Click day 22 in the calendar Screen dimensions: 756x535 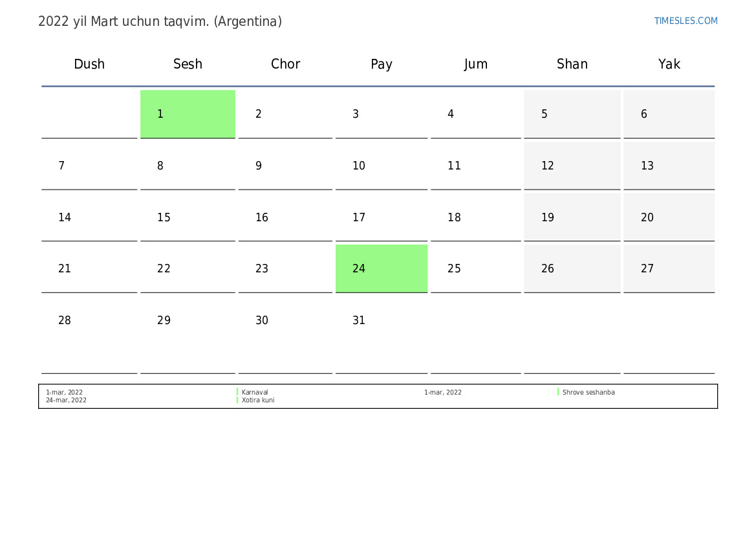188,268
